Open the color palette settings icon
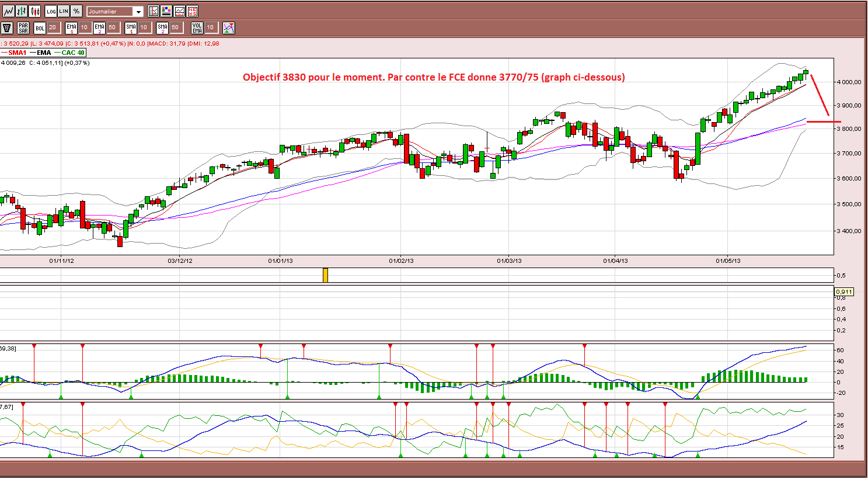 [166, 11]
